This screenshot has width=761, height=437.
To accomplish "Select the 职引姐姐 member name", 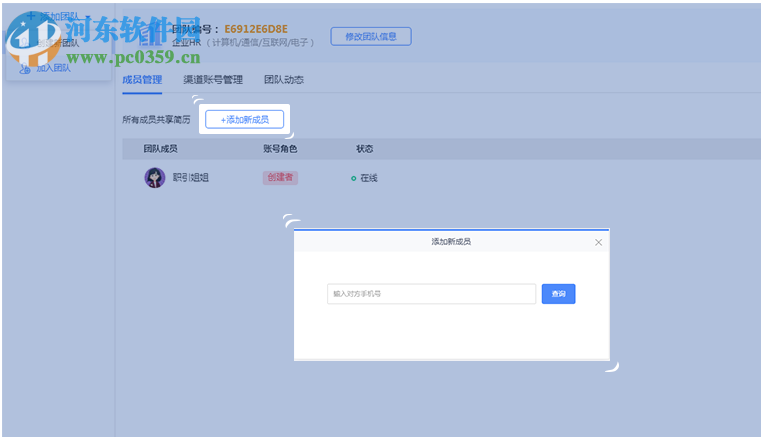I will coord(191,178).
